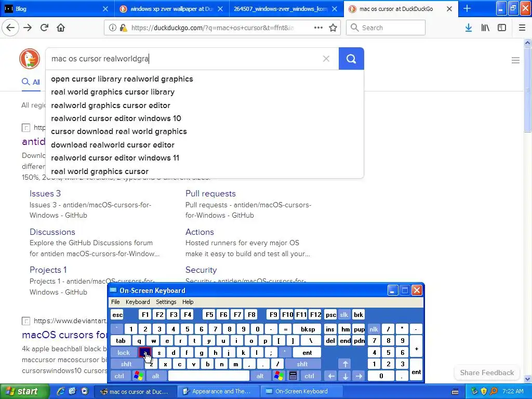Toggle the left alt key on keyboard

click(x=156, y=376)
